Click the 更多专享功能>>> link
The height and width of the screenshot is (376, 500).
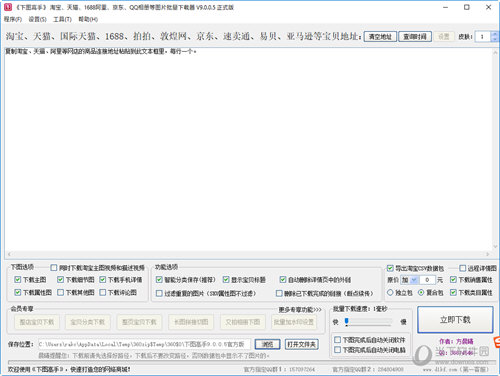[x=300, y=310]
